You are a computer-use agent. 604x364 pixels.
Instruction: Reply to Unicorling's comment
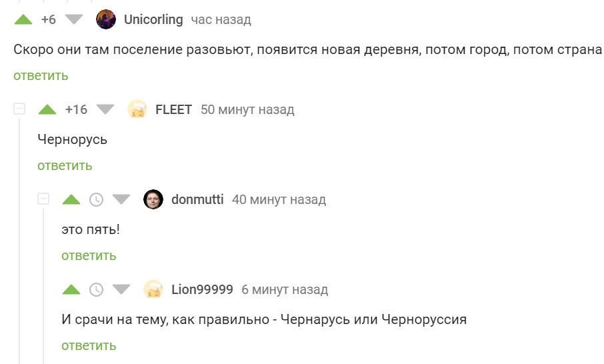coord(41,75)
